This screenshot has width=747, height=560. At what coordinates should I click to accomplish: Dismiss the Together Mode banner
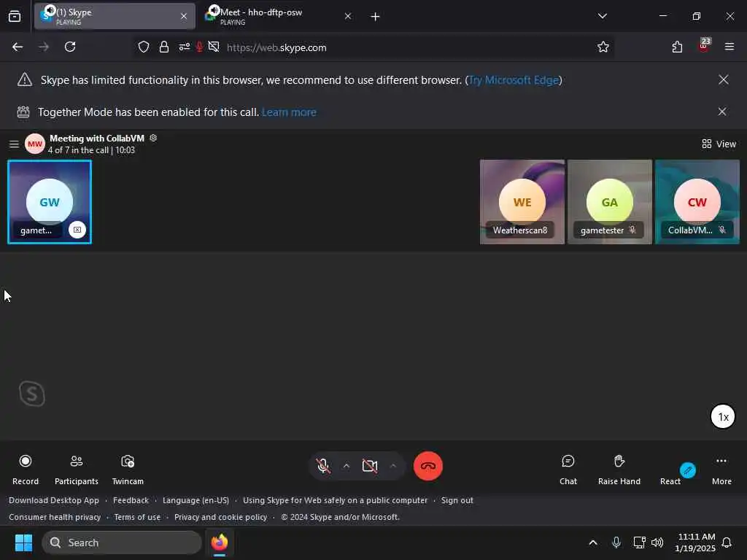click(722, 112)
